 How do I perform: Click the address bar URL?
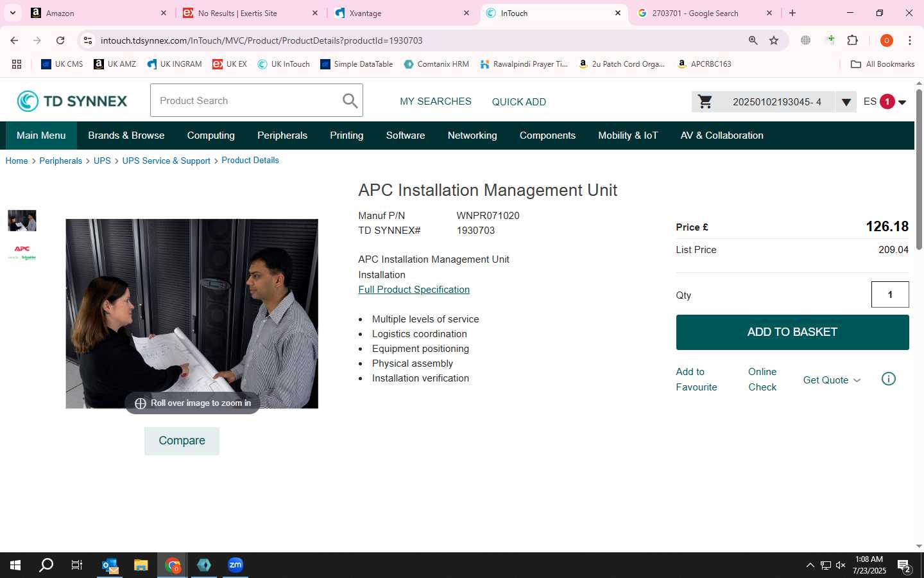[x=261, y=40]
